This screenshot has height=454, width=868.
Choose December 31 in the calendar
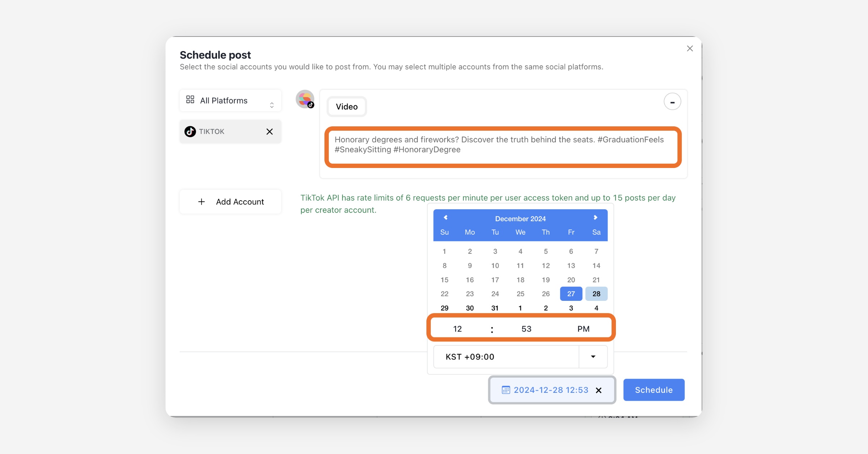495,308
